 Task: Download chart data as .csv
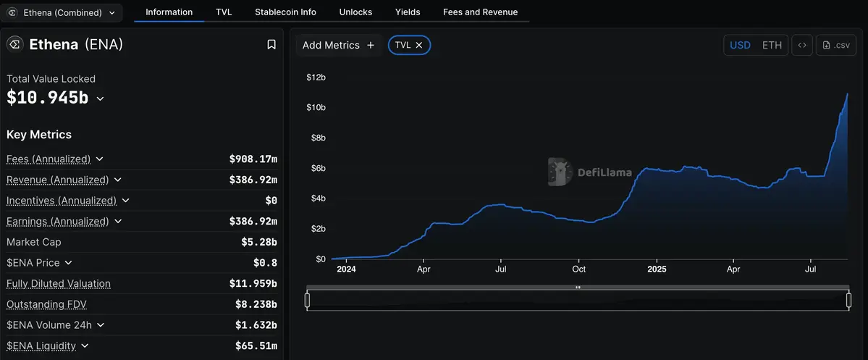pyautogui.click(x=835, y=45)
